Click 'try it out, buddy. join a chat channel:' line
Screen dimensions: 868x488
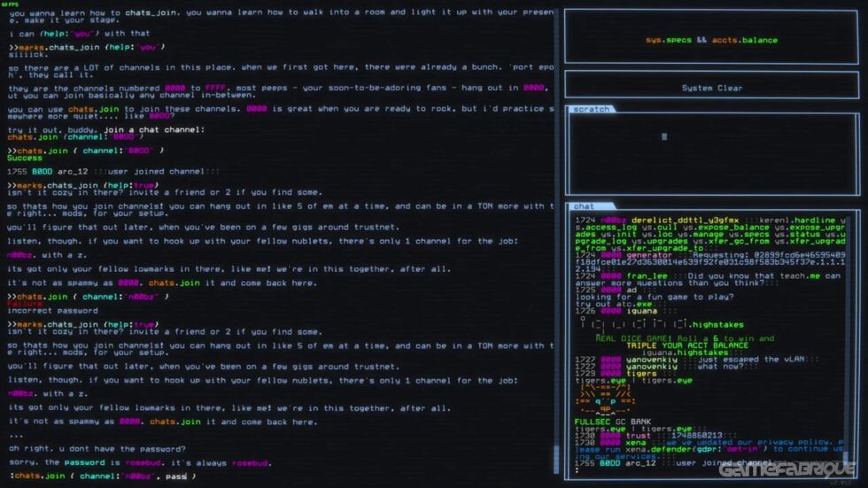click(x=105, y=129)
